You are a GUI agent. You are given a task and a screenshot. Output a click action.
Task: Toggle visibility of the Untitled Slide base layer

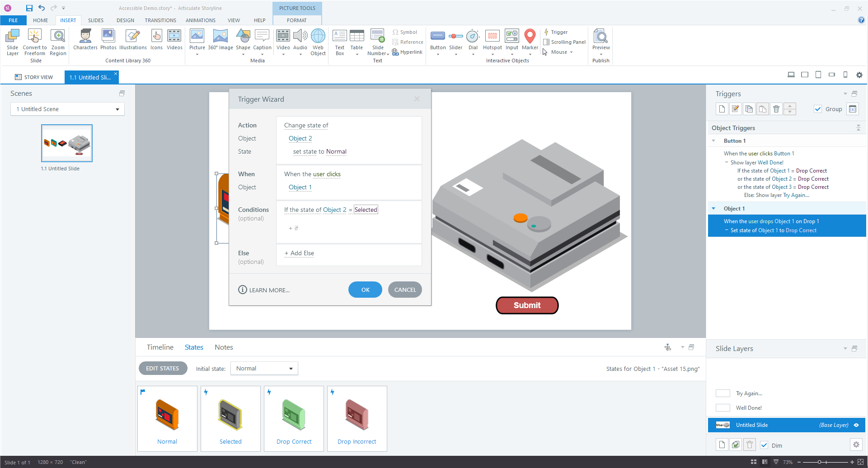tap(856, 425)
